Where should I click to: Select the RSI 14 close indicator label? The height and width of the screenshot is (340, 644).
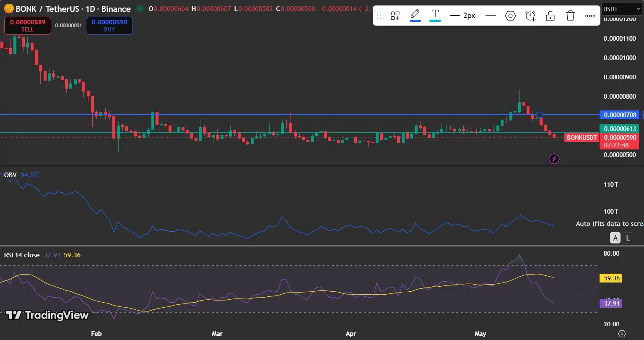22,255
